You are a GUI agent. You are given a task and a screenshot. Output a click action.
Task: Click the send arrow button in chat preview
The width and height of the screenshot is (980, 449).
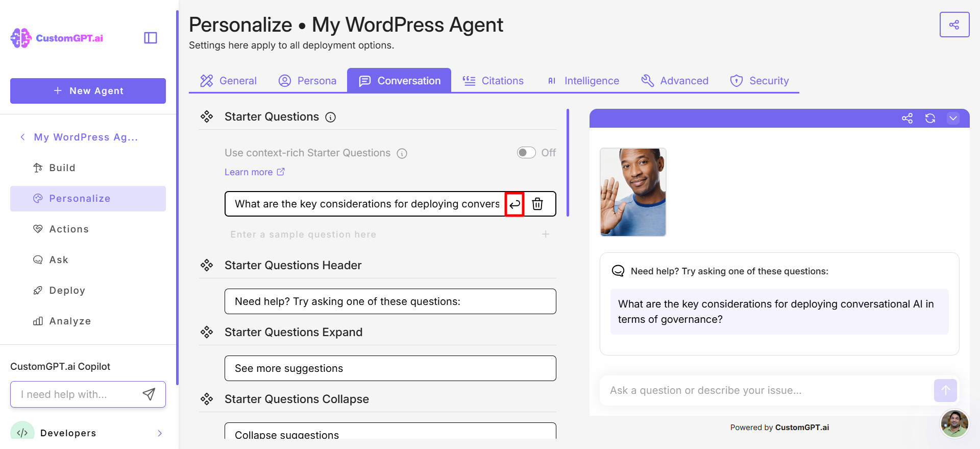point(945,390)
